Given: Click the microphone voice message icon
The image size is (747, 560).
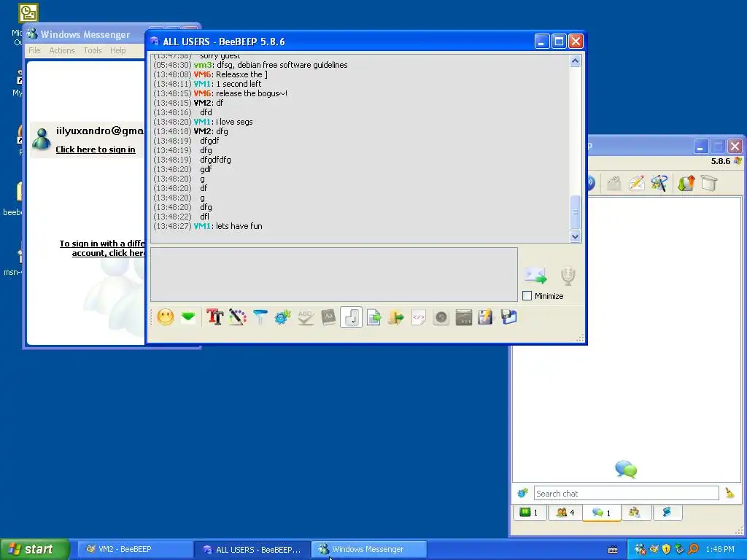Looking at the screenshot, I should [x=568, y=275].
